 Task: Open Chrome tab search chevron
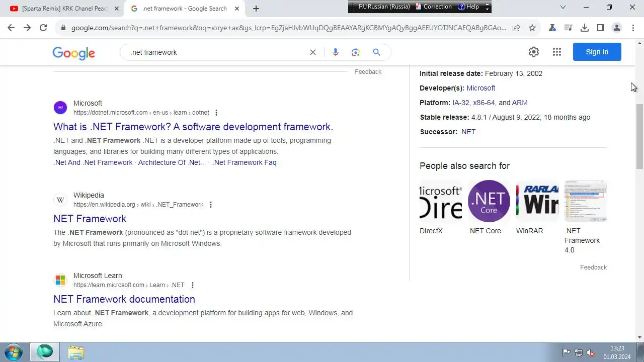click(563, 7)
